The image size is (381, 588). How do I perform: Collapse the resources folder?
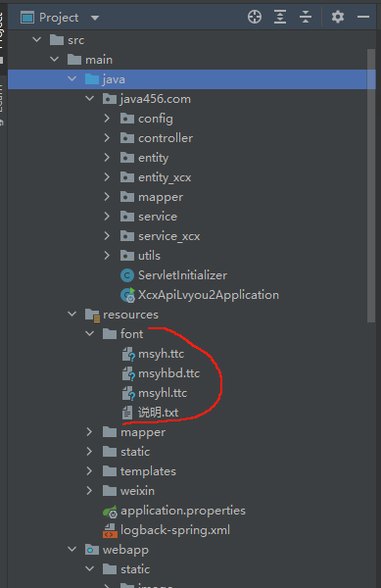71,314
